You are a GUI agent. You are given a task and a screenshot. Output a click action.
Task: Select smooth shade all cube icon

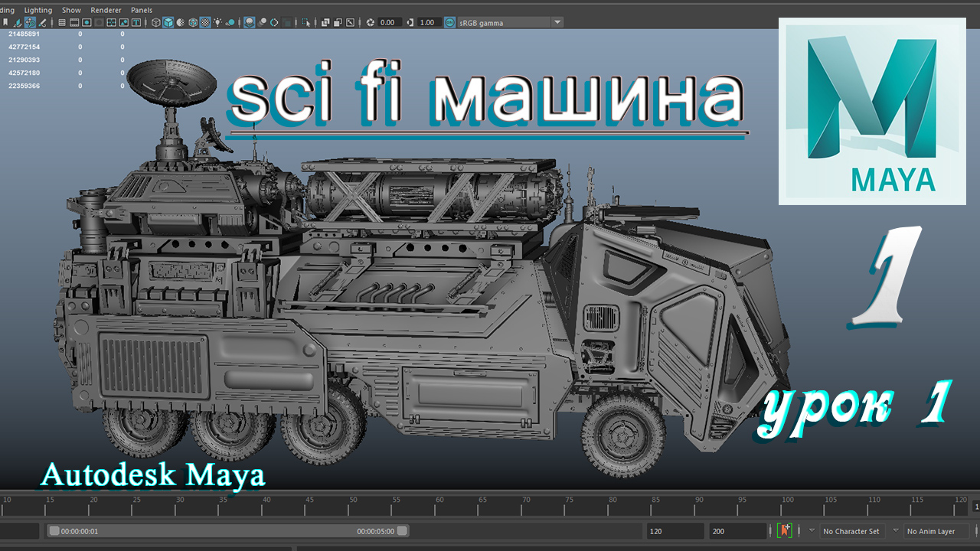(168, 22)
